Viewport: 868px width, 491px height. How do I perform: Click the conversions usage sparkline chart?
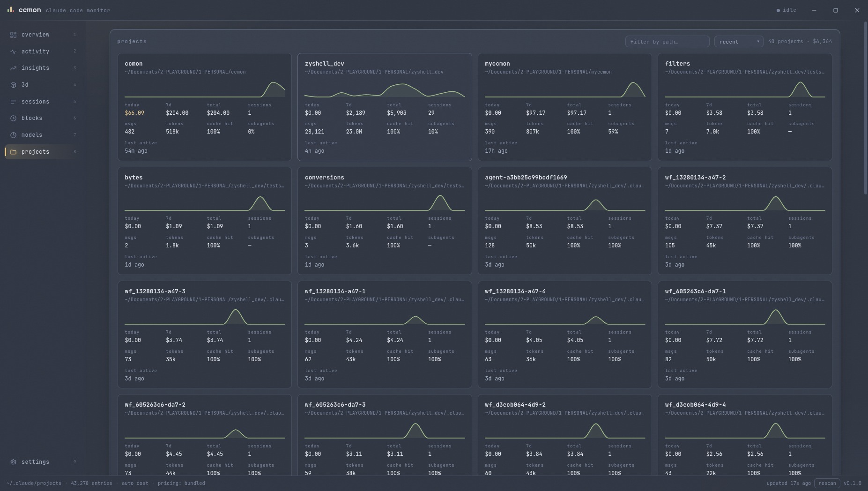[x=385, y=202]
